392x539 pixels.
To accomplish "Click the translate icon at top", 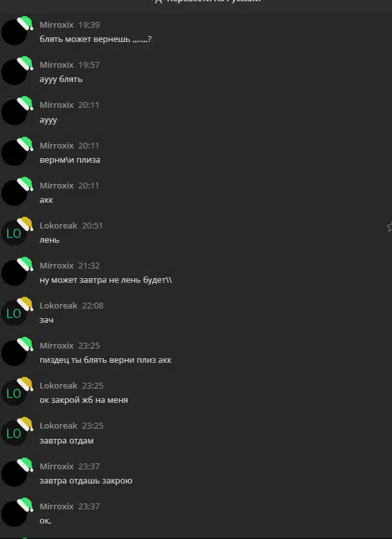I will (157, 1).
